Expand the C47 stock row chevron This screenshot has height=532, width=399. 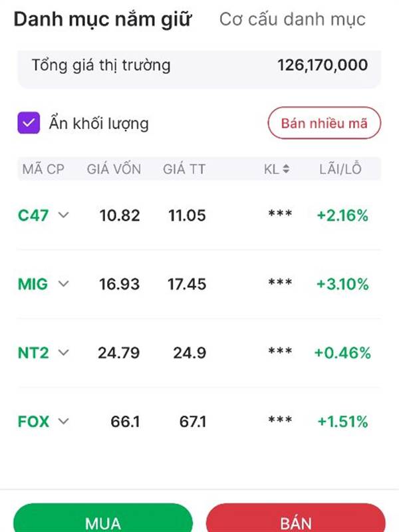pyautogui.click(x=64, y=215)
